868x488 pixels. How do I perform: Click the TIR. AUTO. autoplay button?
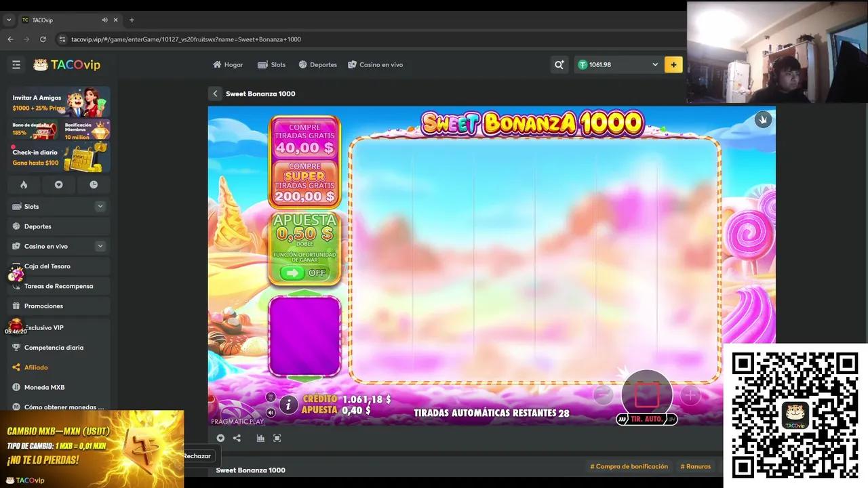click(647, 420)
